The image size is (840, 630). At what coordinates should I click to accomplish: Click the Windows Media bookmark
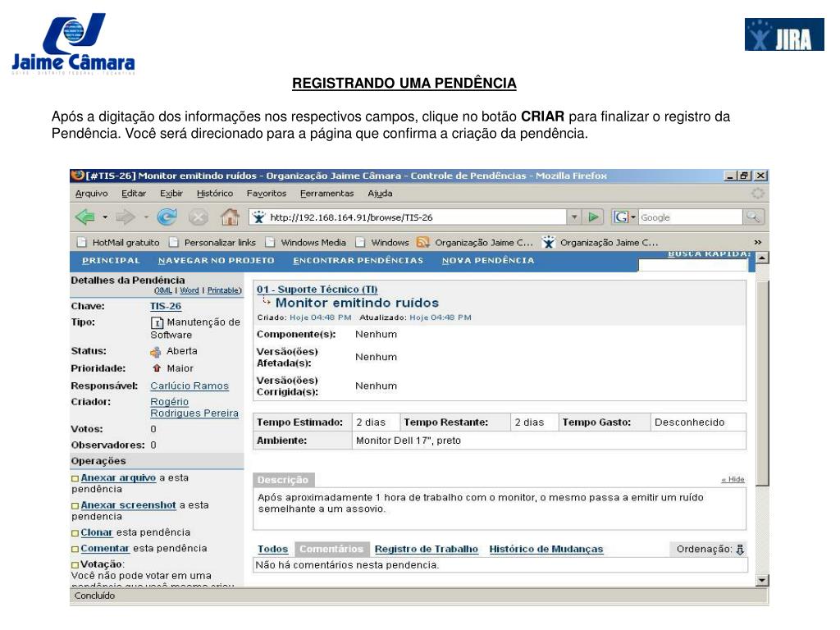click(x=306, y=243)
